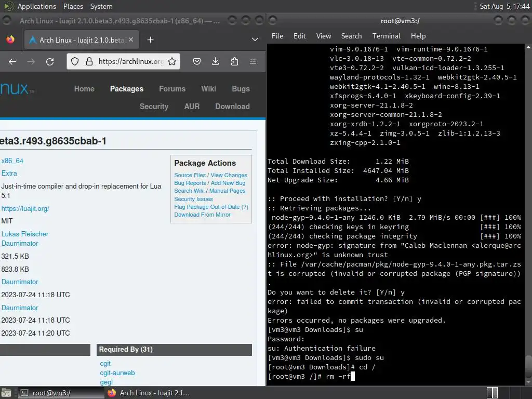The image size is (532, 399).
Task: Open Firefox extensions menu
Action: click(x=234, y=61)
